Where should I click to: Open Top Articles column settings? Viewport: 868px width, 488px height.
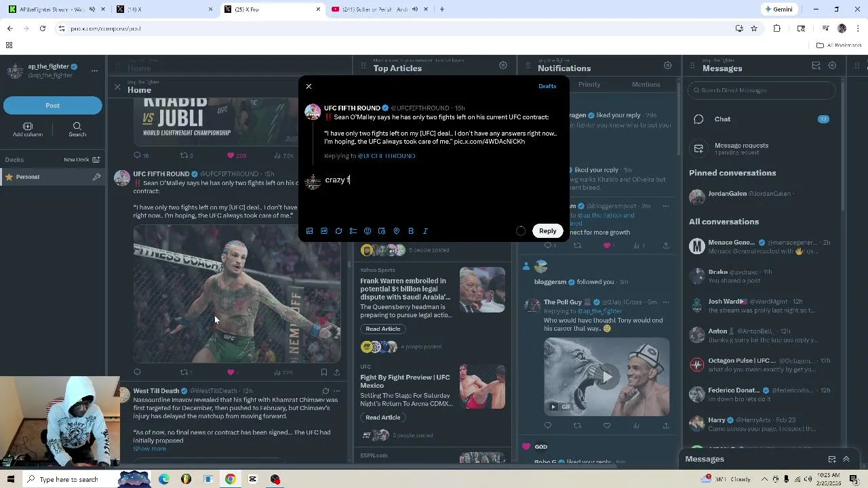[x=503, y=65]
